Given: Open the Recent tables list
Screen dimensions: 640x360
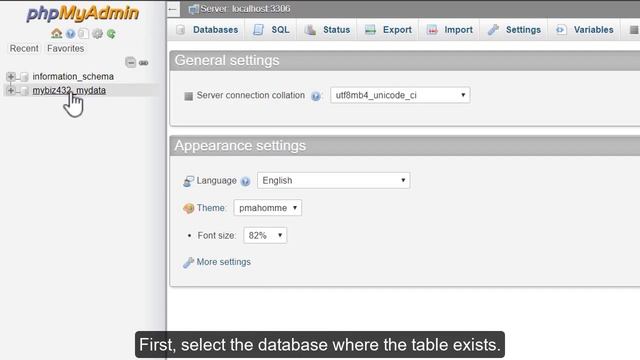Looking at the screenshot, I should [x=24, y=48].
